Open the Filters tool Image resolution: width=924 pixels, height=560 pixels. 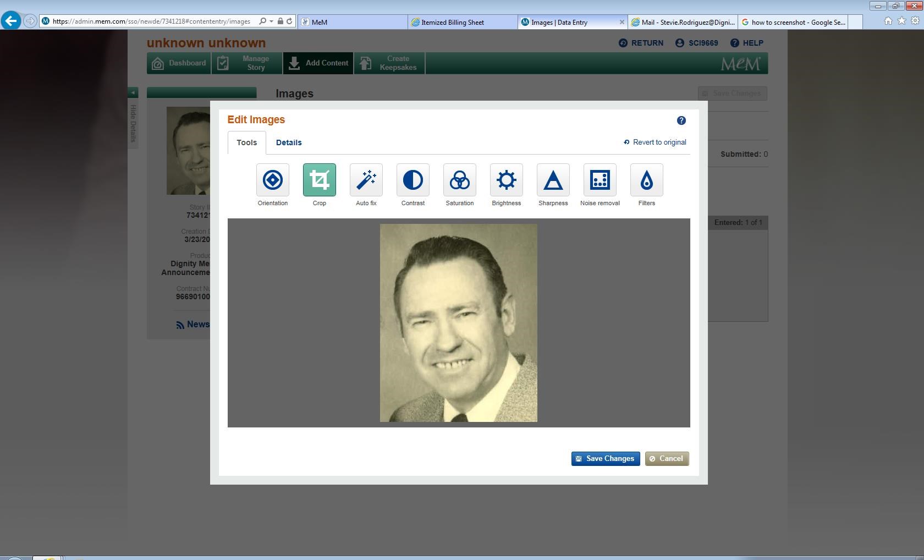646,180
